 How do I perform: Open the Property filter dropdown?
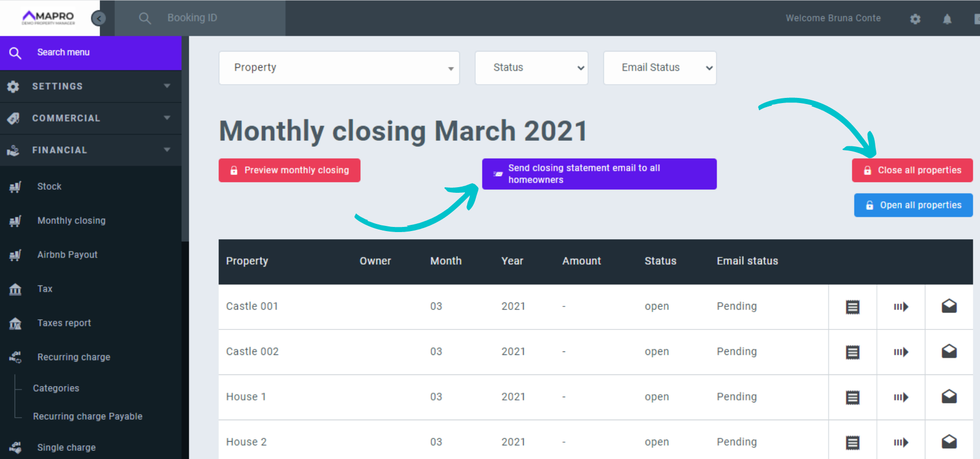pos(339,68)
